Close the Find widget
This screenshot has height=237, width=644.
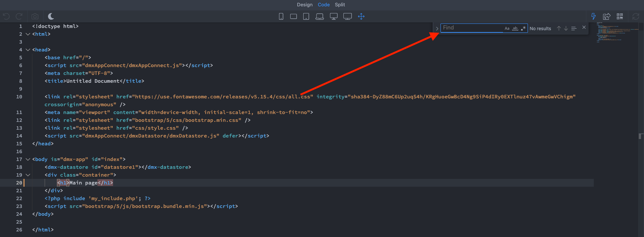tap(584, 27)
